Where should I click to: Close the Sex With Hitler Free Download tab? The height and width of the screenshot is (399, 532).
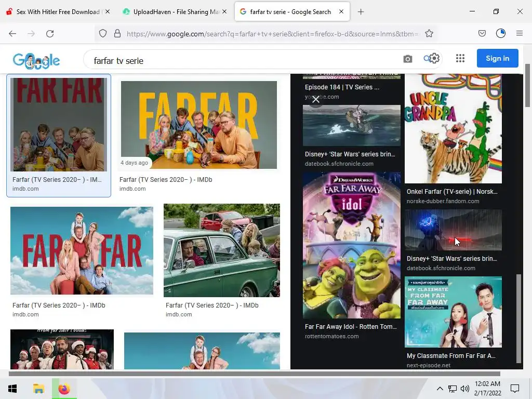pyautogui.click(x=108, y=12)
